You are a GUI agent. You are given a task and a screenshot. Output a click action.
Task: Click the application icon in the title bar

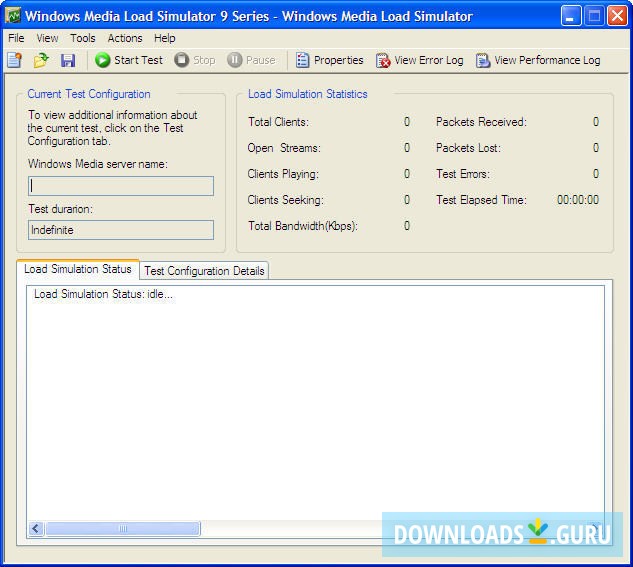[13, 16]
